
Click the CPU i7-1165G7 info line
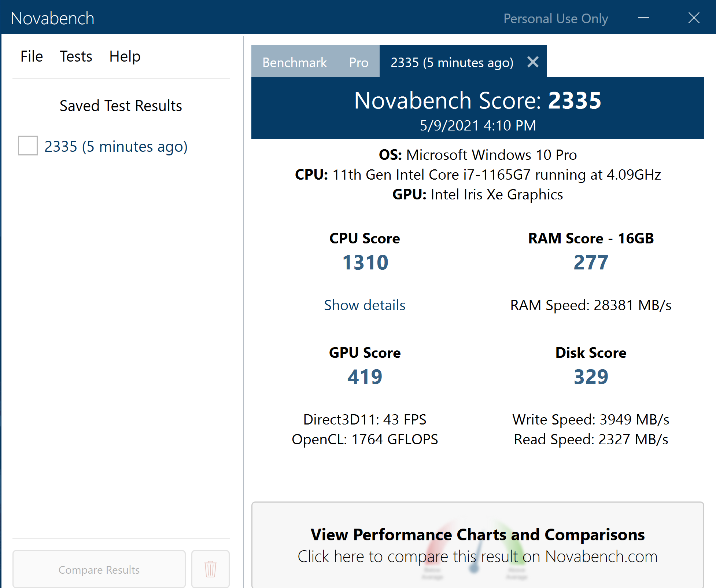[477, 174]
